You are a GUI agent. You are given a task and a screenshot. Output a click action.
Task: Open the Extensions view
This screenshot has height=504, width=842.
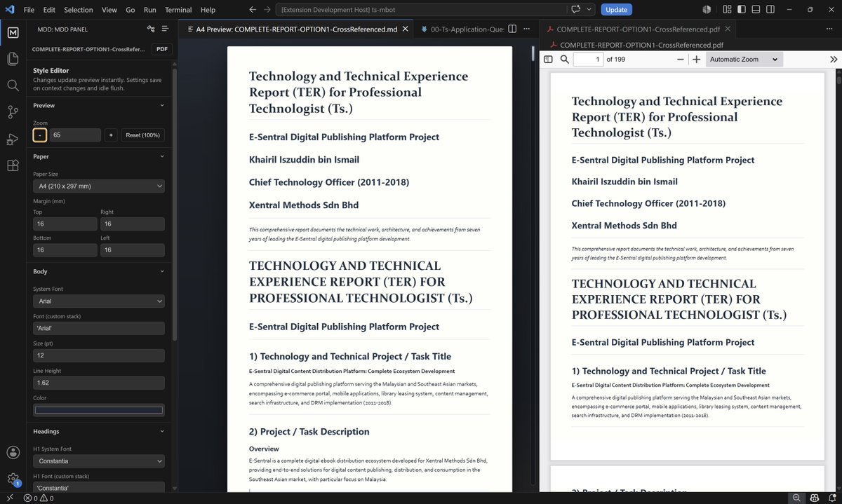[x=13, y=165]
